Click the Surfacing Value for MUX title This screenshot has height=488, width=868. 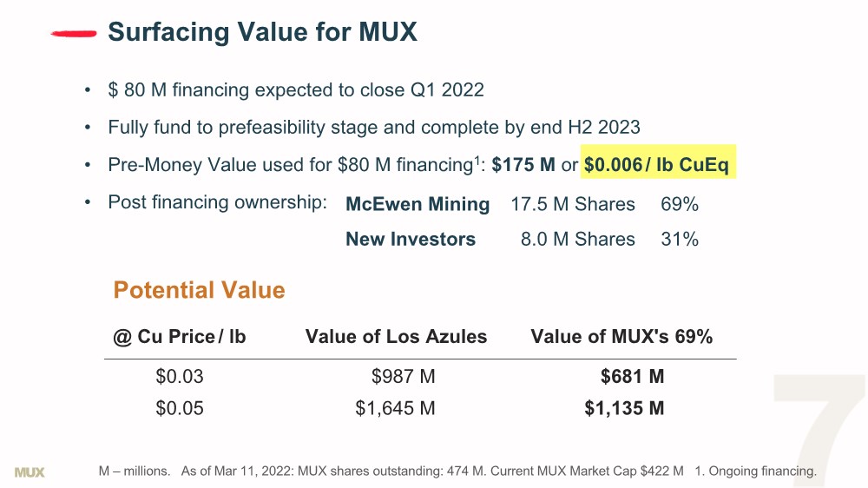262,33
